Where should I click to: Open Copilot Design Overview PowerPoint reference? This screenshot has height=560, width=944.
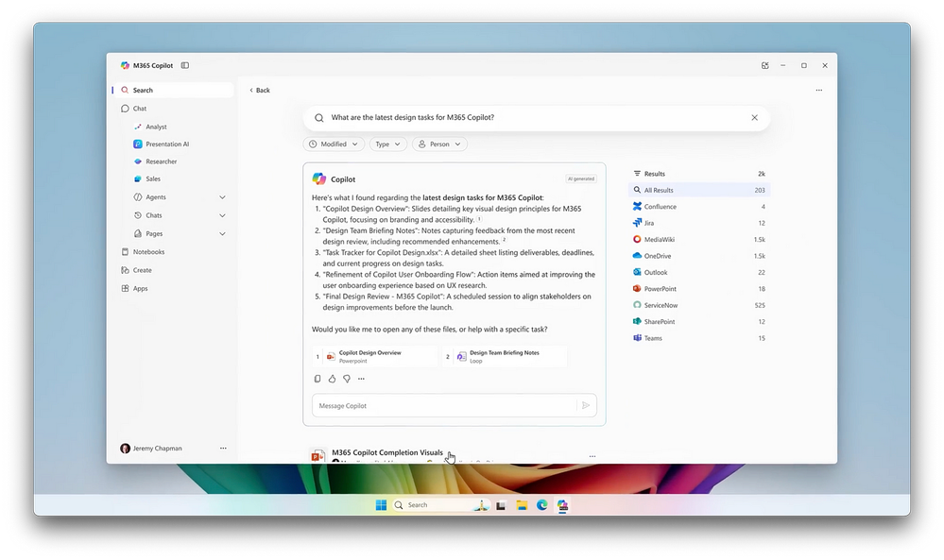coord(374,357)
